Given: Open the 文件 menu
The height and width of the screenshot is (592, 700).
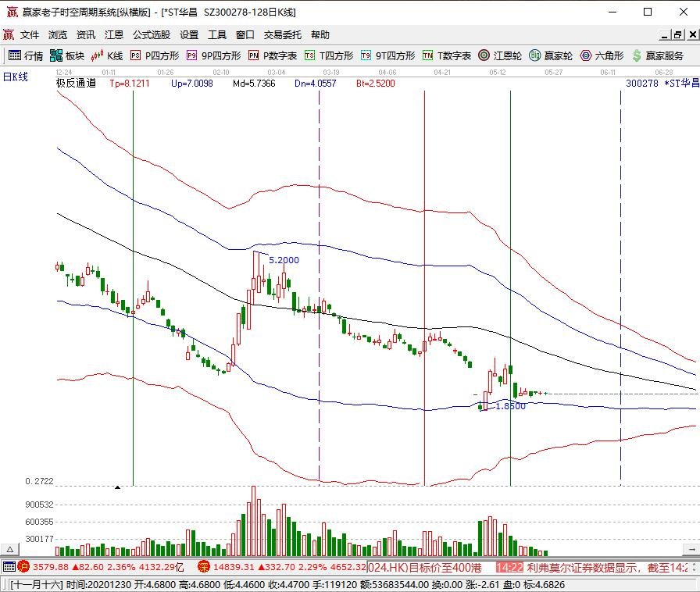Looking at the screenshot, I should click(x=30, y=35).
